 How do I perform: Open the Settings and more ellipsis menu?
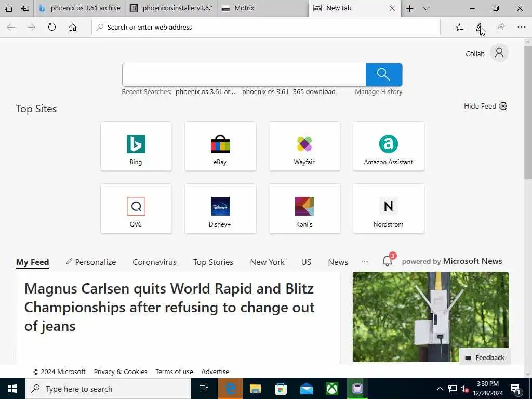tap(522, 27)
